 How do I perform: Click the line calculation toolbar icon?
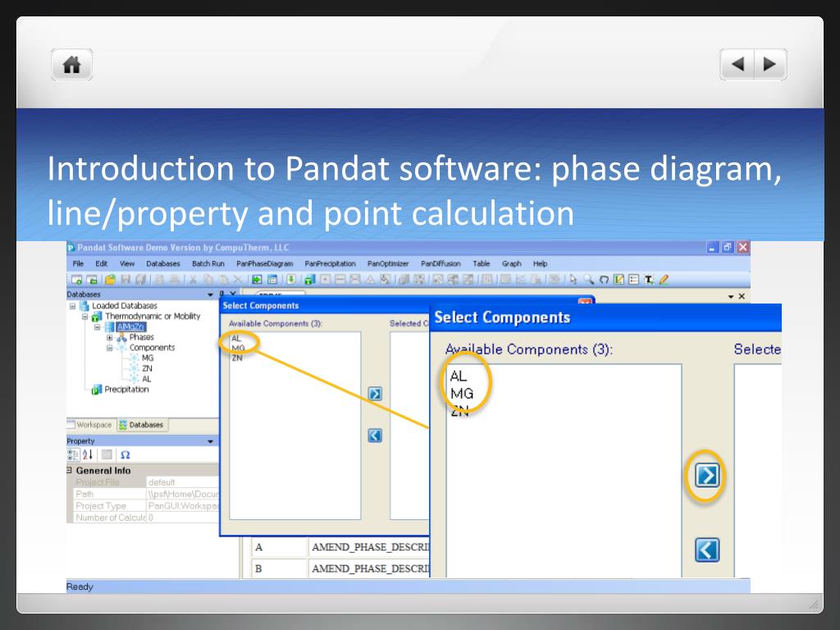pos(340,280)
